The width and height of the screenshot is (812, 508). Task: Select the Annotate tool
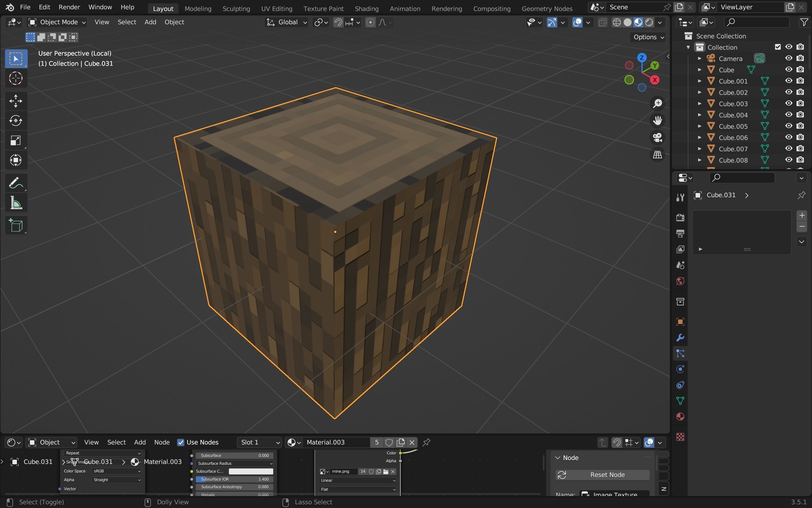click(x=16, y=183)
